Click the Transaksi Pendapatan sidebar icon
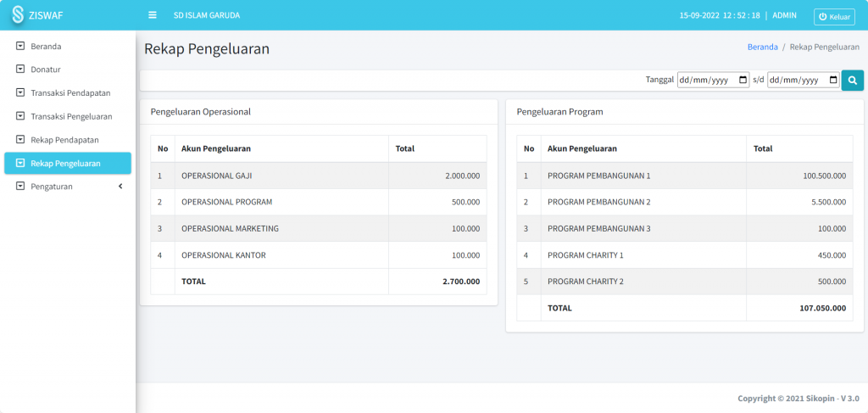 coord(20,93)
